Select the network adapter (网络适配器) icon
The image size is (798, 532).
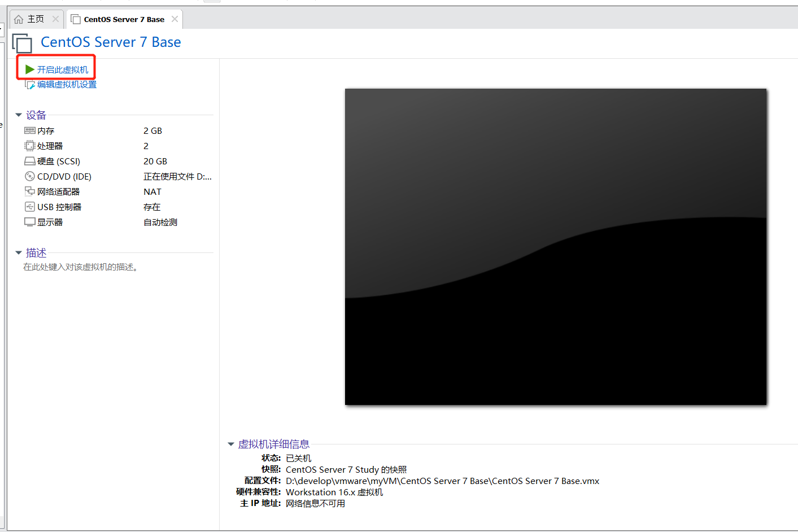click(x=30, y=191)
